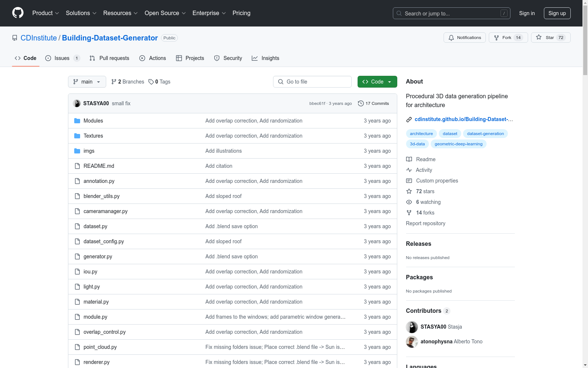Click the bbec61f commit hash
Viewport: 588px width, 368px height.
click(317, 103)
